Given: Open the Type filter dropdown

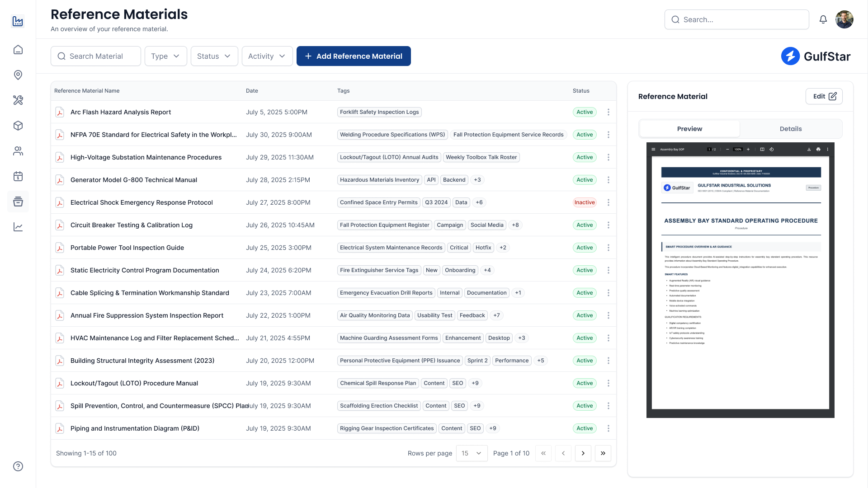Looking at the screenshot, I should (165, 56).
